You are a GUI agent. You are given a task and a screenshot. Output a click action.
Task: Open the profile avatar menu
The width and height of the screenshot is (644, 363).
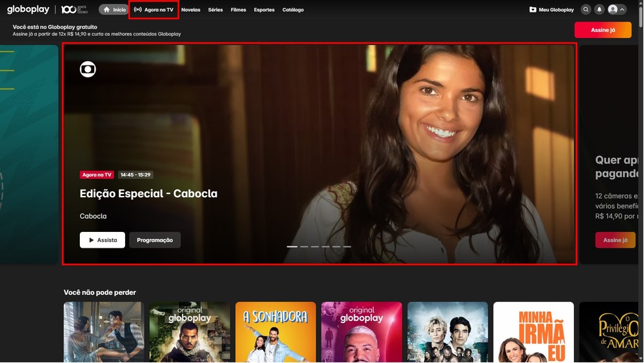tap(617, 9)
